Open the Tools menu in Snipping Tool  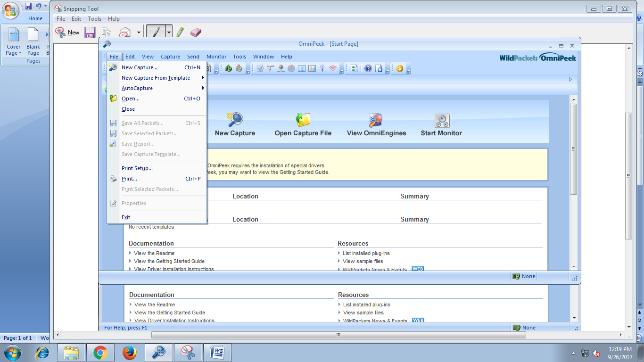[94, 19]
